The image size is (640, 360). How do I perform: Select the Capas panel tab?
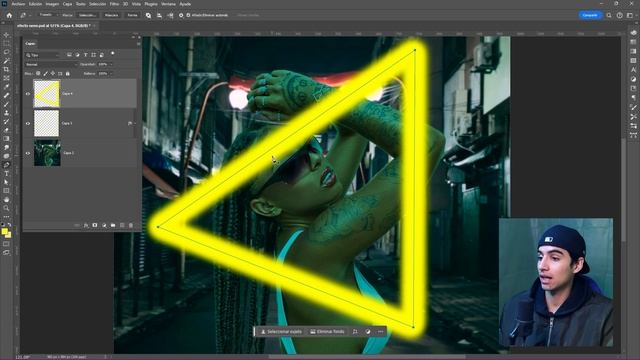click(x=30, y=43)
